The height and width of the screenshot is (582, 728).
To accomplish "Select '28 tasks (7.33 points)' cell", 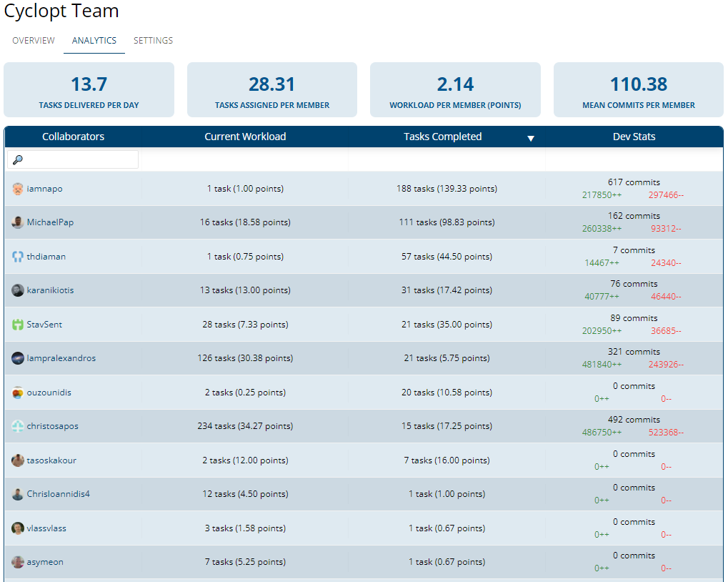I will tap(245, 324).
